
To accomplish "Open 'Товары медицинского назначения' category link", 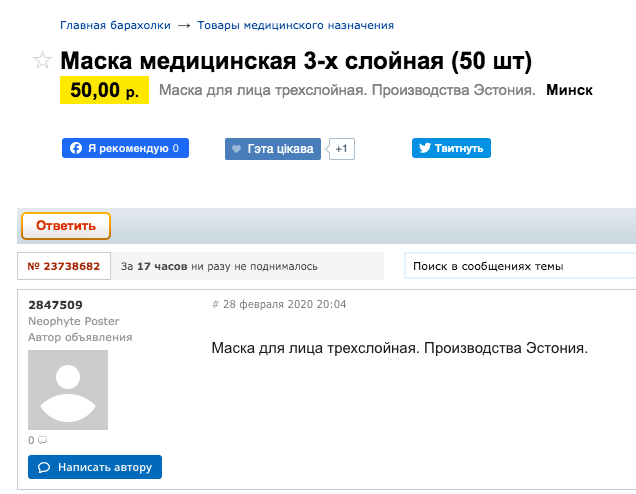I will 295,25.
